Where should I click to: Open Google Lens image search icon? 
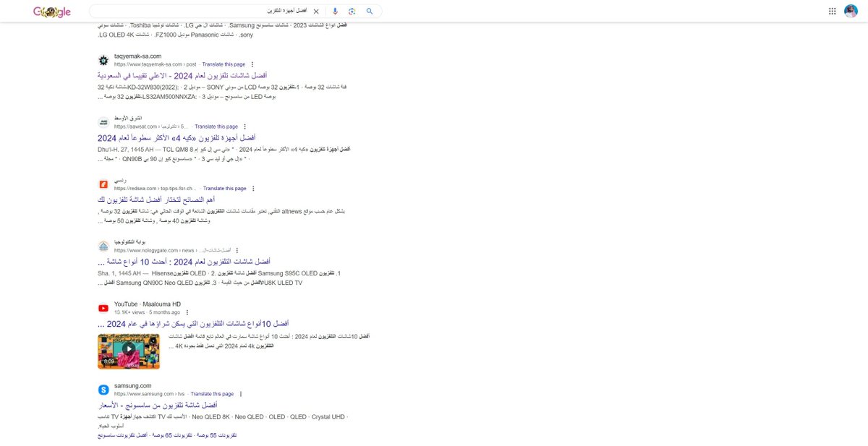(x=352, y=12)
